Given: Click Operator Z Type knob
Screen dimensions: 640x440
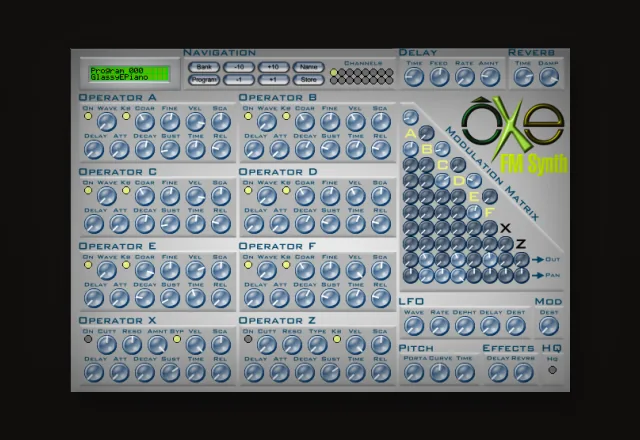Looking at the screenshot, I should click(x=317, y=345).
